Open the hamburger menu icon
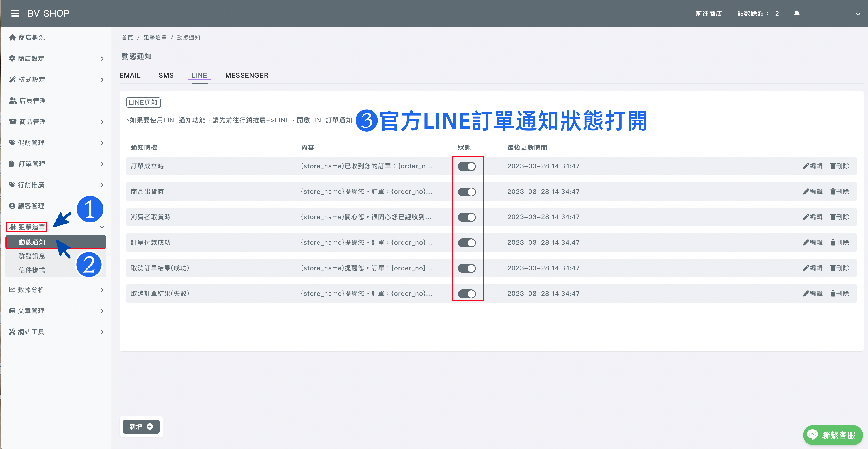The height and width of the screenshot is (449, 868). click(15, 13)
